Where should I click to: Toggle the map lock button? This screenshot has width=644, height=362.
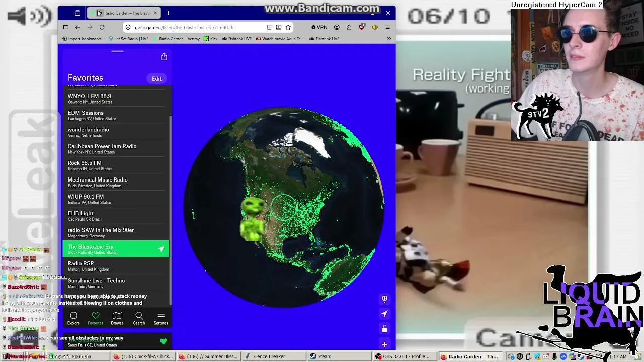coord(384,329)
